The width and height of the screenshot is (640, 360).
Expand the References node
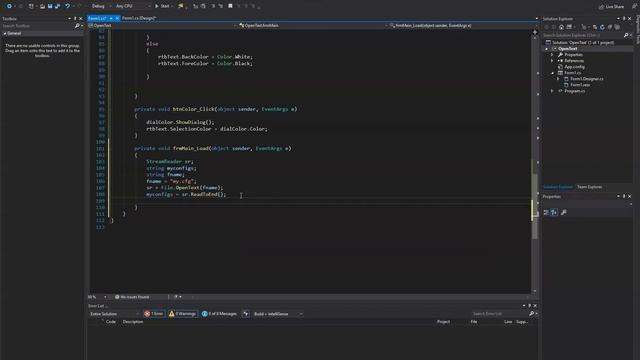pyautogui.click(x=552, y=61)
